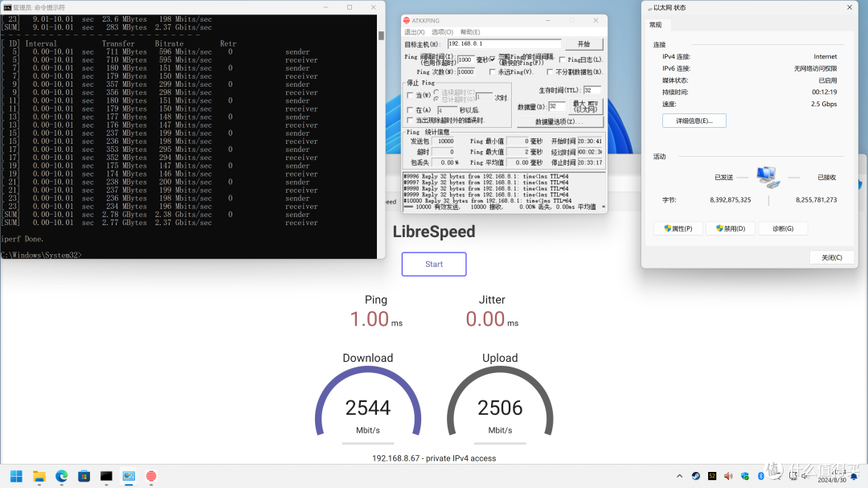Click 诊断(G) diagnose button

point(783,228)
